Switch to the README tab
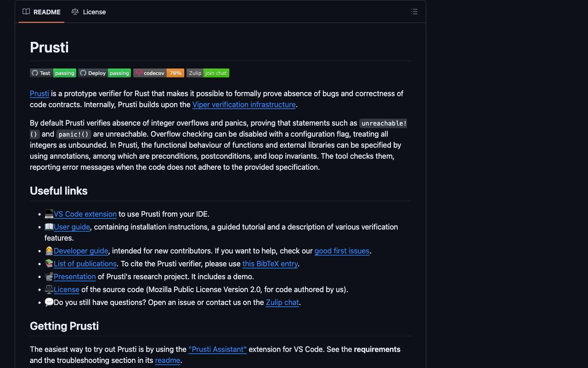The height and width of the screenshot is (368, 588). 41,12
